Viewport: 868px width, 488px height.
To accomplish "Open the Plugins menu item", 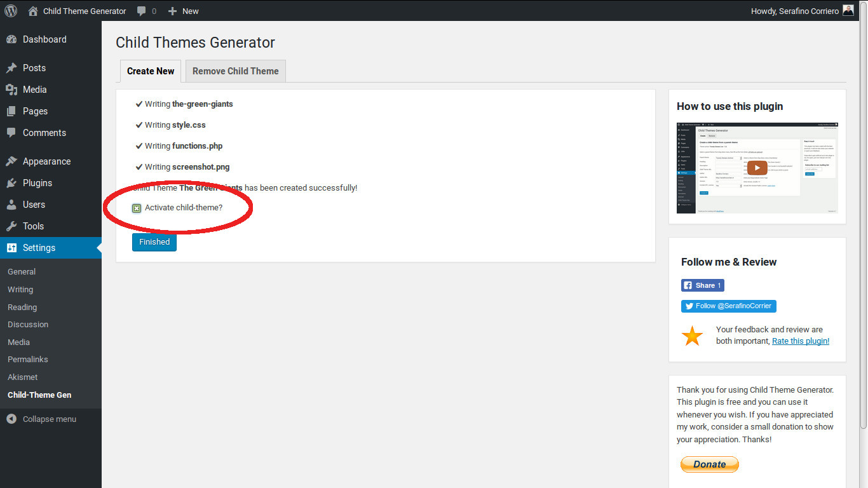I will (51, 183).
